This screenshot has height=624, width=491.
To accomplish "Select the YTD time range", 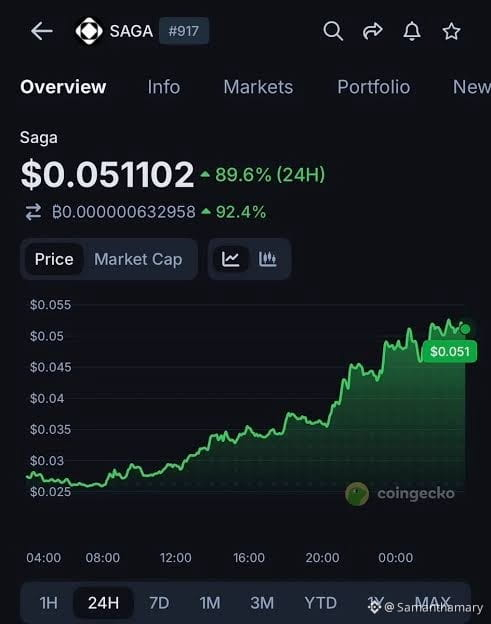I will (x=321, y=603).
